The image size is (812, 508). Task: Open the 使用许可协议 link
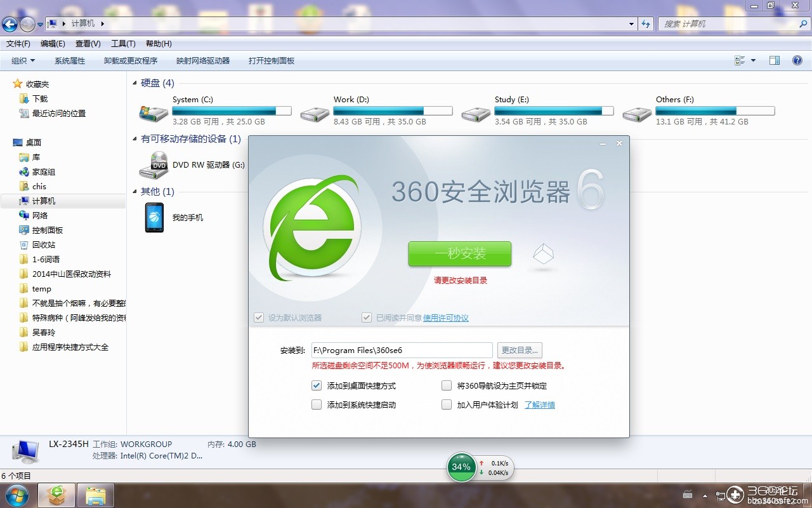tap(446, 317)
